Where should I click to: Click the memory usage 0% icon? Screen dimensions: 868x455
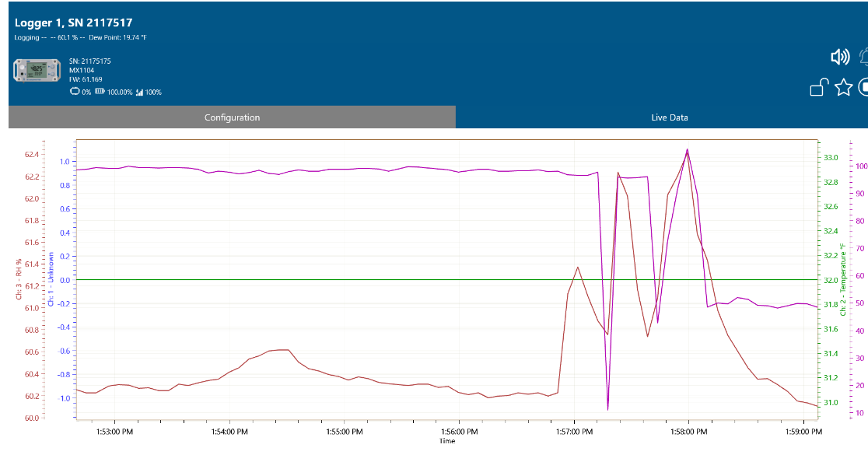click(x=75, y=92)
